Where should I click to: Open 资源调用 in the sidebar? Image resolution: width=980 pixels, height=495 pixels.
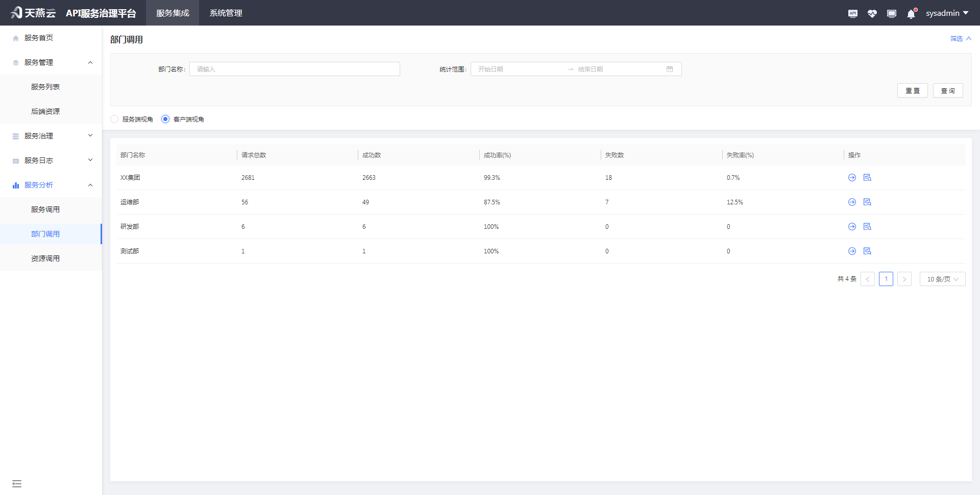pyautogui.click(x=45, y=258)
